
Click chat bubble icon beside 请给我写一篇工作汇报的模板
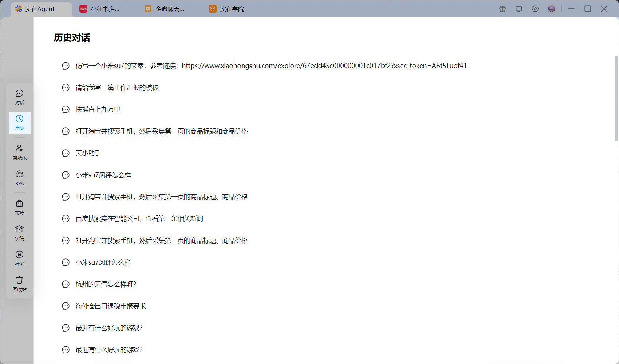[x=66, y=88]
